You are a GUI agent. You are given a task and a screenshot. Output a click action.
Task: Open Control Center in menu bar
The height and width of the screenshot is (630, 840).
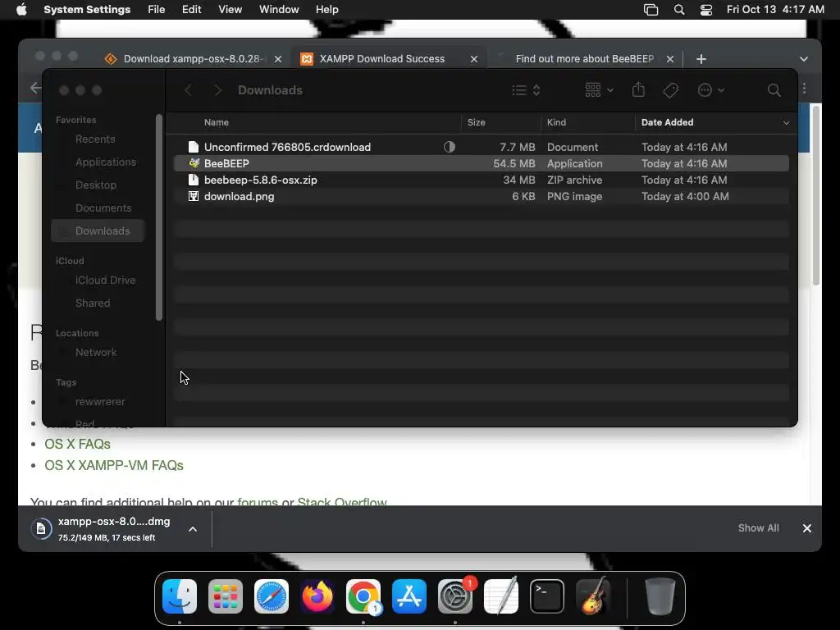[706, 10]
